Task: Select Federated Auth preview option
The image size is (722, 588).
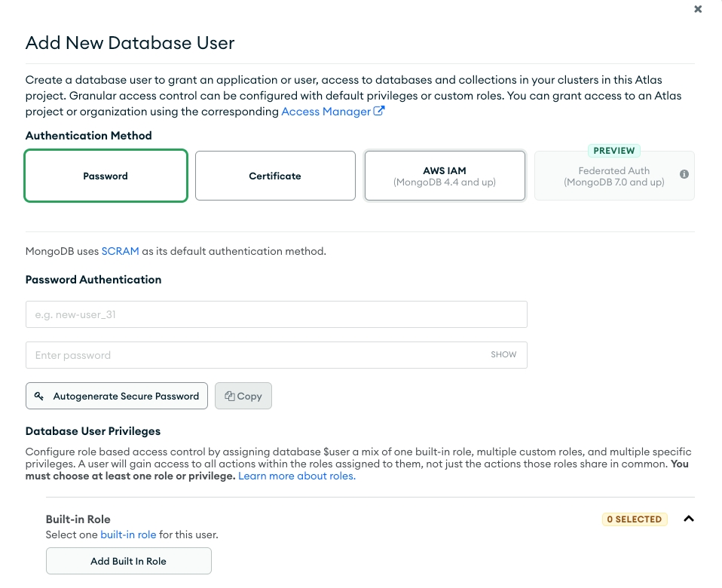Action: tap(613, 176)
